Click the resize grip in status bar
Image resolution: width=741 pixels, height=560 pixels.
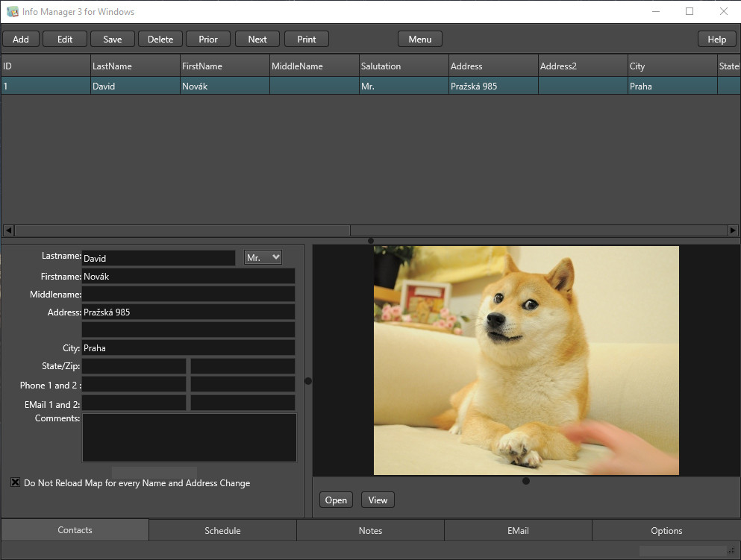[x=731, y=550]
